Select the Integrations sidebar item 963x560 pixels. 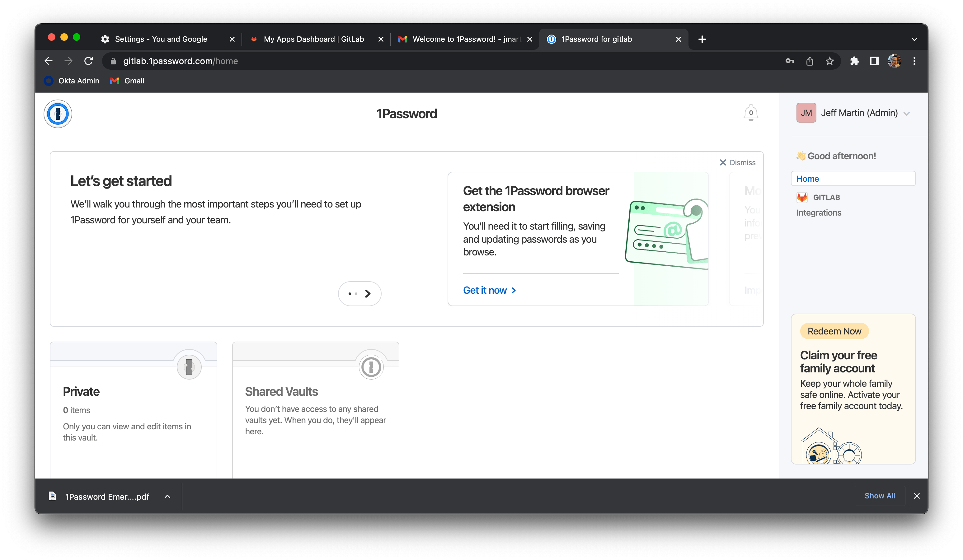tap(819, 213)
